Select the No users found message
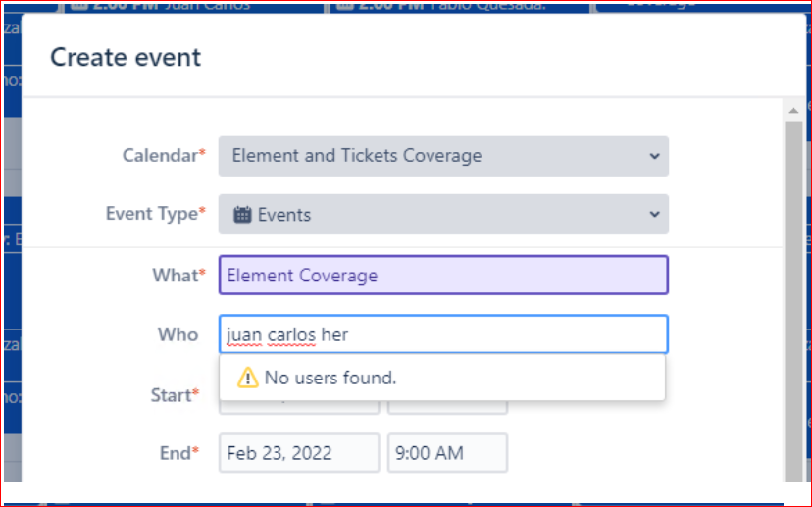This screenshot has width=812, height=507. (x=330, y=378)
